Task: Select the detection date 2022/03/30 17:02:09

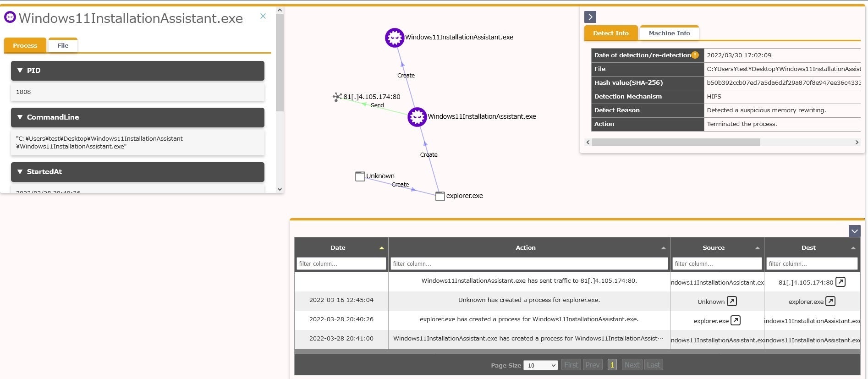Action: pos(739,55)
